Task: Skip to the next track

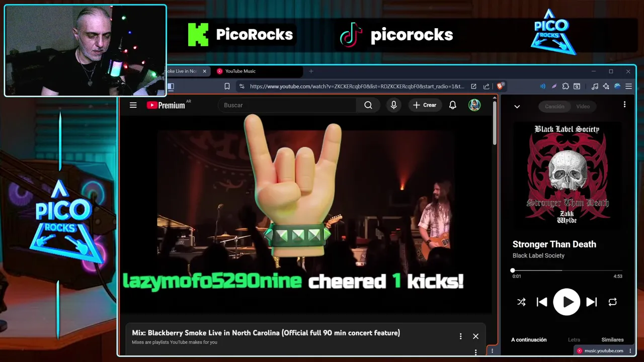Action: point(592,302)
